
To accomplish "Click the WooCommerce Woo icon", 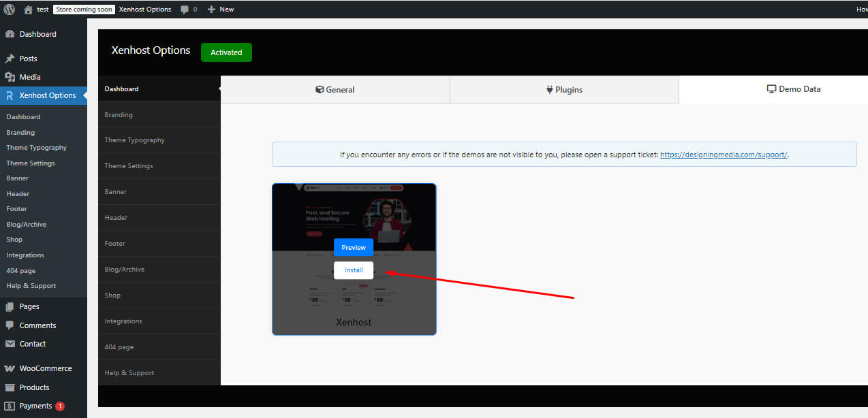I will tap(10, 368).
